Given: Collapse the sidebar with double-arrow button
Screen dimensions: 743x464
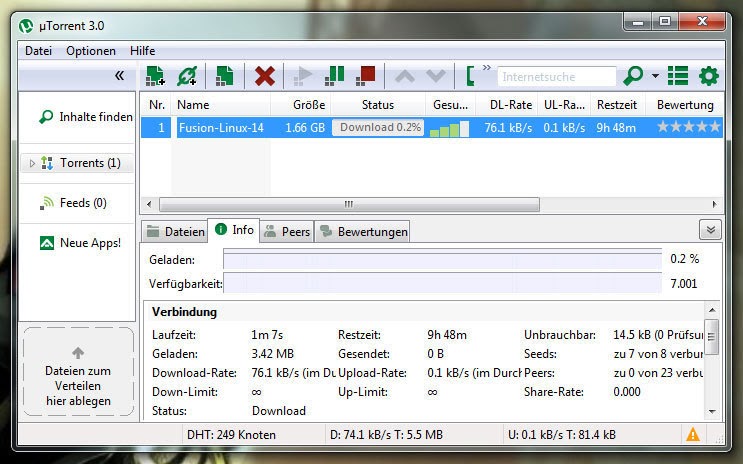Looking at the screenshot, I should click(119, 75).
